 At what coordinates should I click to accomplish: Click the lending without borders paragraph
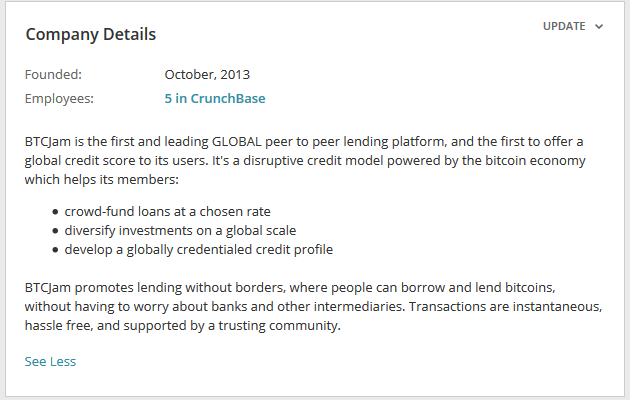click(313, 306)
